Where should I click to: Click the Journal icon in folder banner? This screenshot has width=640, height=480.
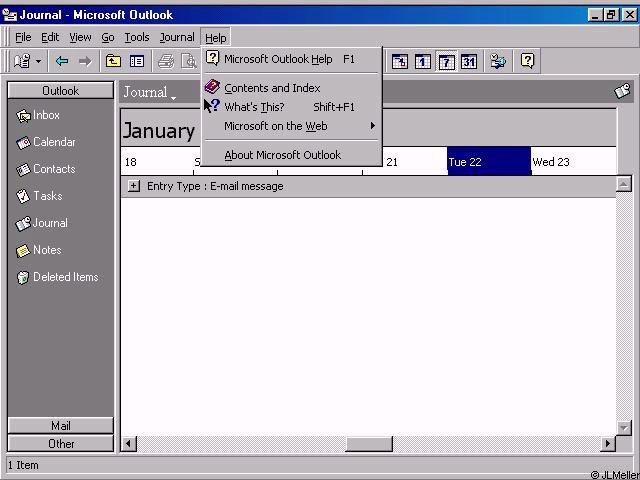(622, 91)
